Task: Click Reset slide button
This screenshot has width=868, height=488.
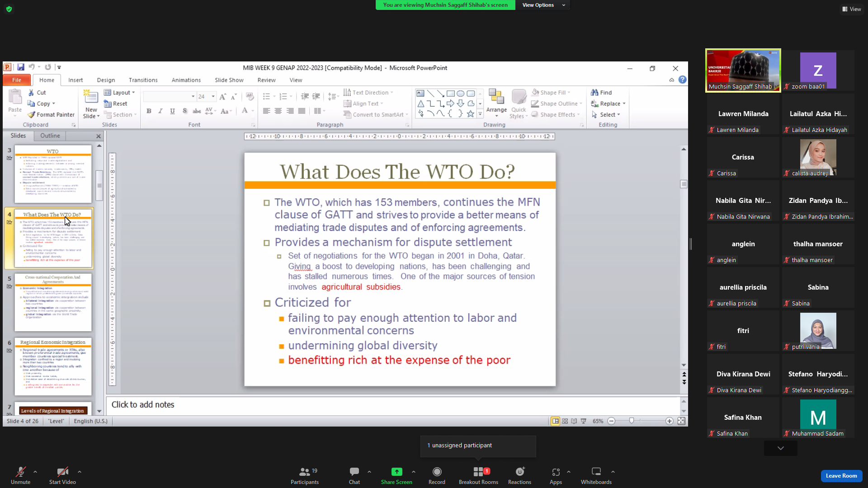Action: (116, 103)
